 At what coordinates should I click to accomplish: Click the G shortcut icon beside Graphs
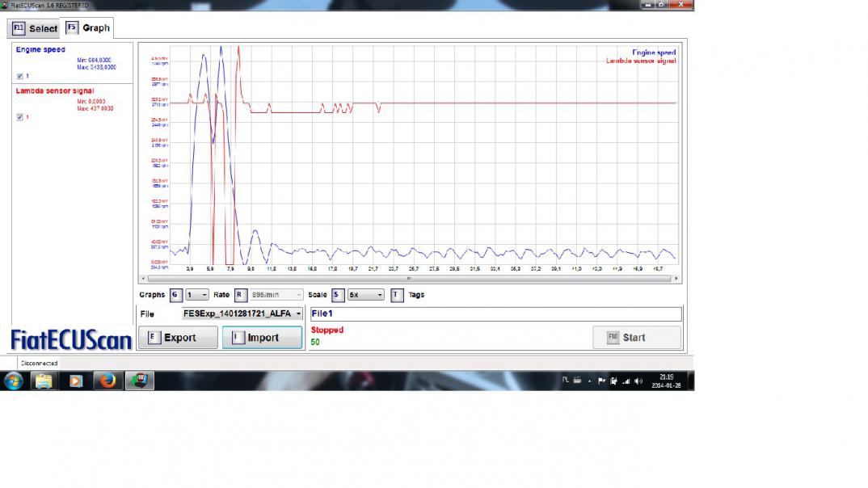coord(175,295)
